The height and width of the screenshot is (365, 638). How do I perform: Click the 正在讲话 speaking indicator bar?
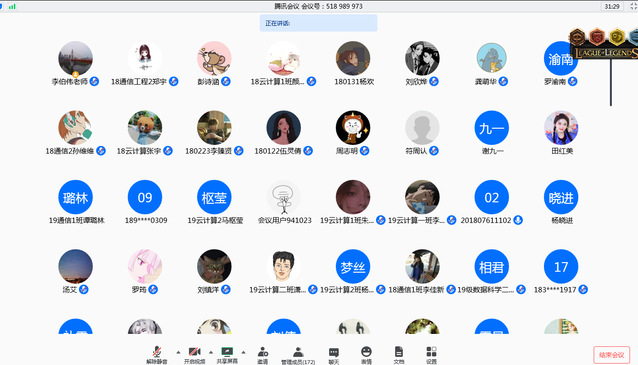pyautogui.click(x=319, y=23)
